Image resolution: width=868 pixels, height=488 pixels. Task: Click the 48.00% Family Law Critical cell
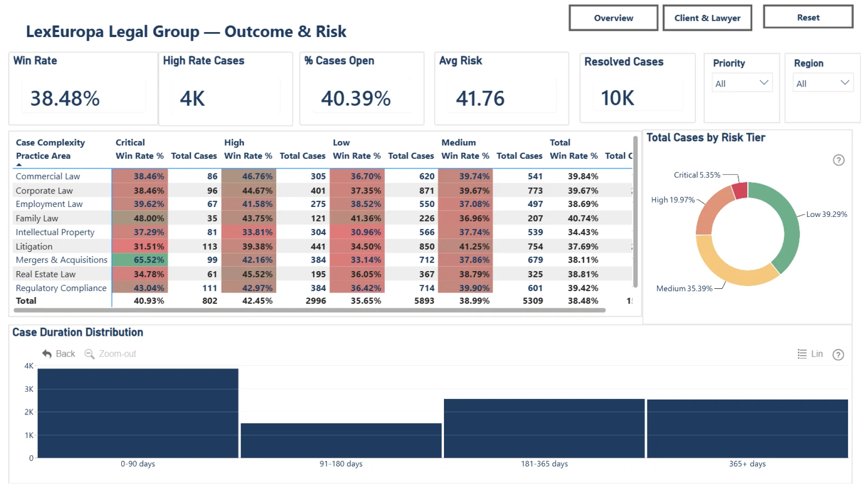point(140,218)
